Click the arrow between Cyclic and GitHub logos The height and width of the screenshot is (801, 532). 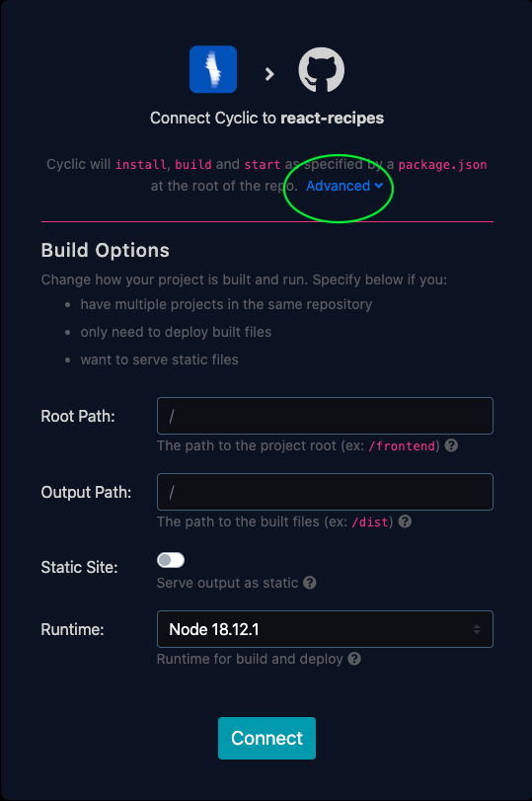tap(269, 75)
